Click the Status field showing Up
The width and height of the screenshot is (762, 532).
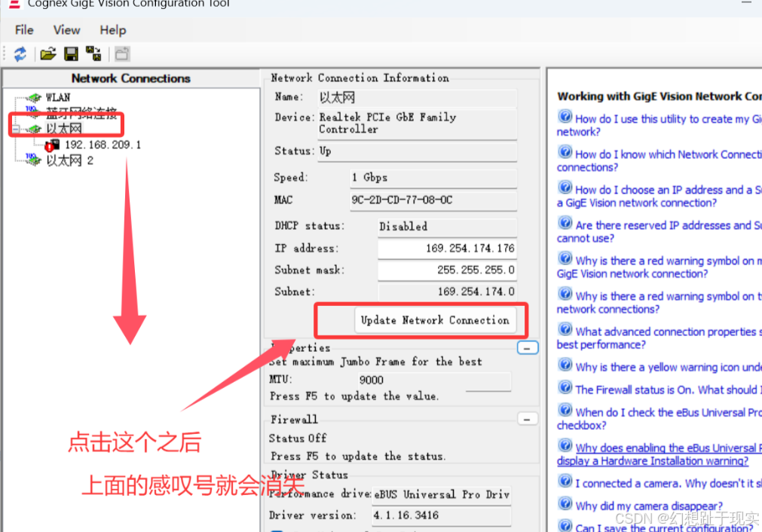(x=417, y=151)
